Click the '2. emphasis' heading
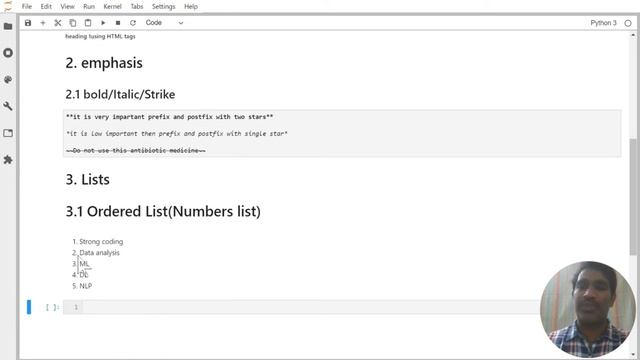Screen dimensions: 640x360 coord(104,63)
